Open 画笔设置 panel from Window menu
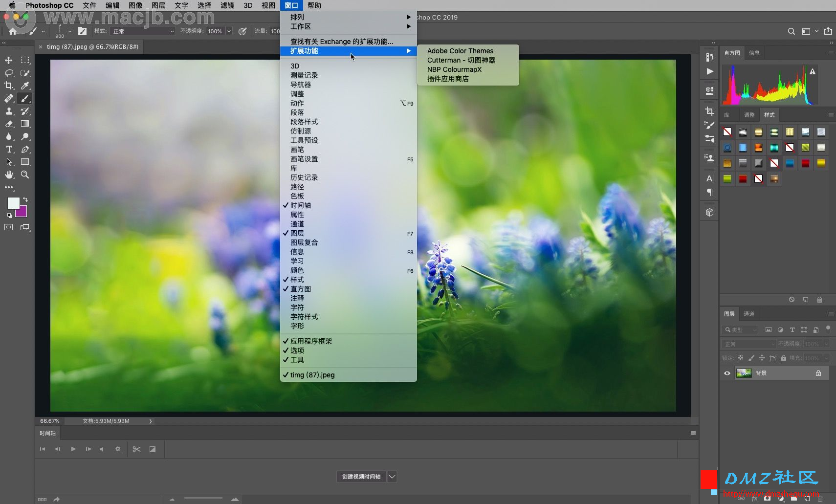The image size is (836, 504). pyautogui.click(x=349, y=159)
